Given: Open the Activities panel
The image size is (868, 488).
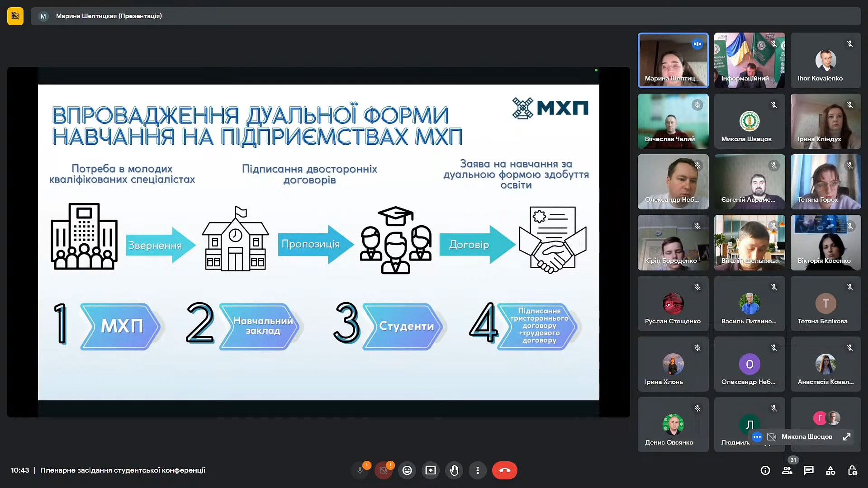Looking at the screenshot, I should (x=830, y=470).
